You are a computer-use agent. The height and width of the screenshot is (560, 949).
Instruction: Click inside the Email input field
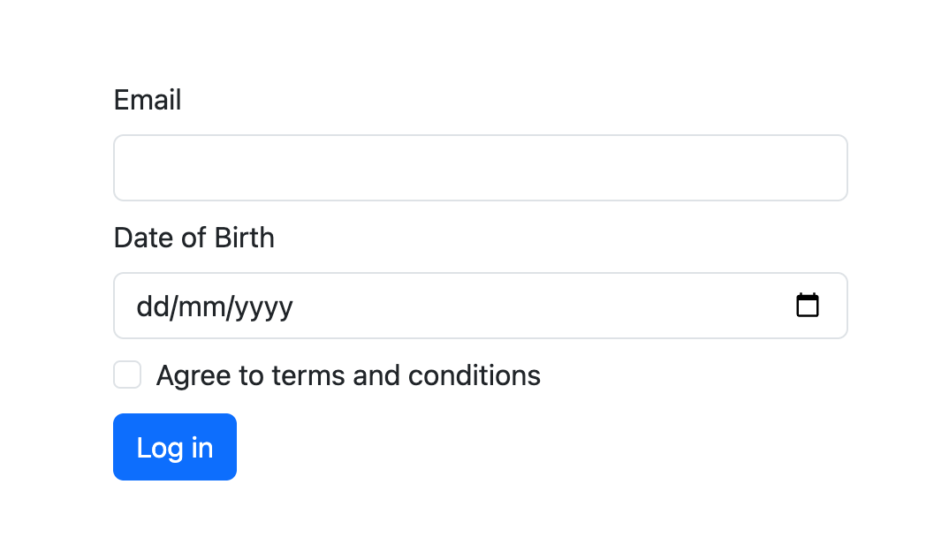coord(481,167)
